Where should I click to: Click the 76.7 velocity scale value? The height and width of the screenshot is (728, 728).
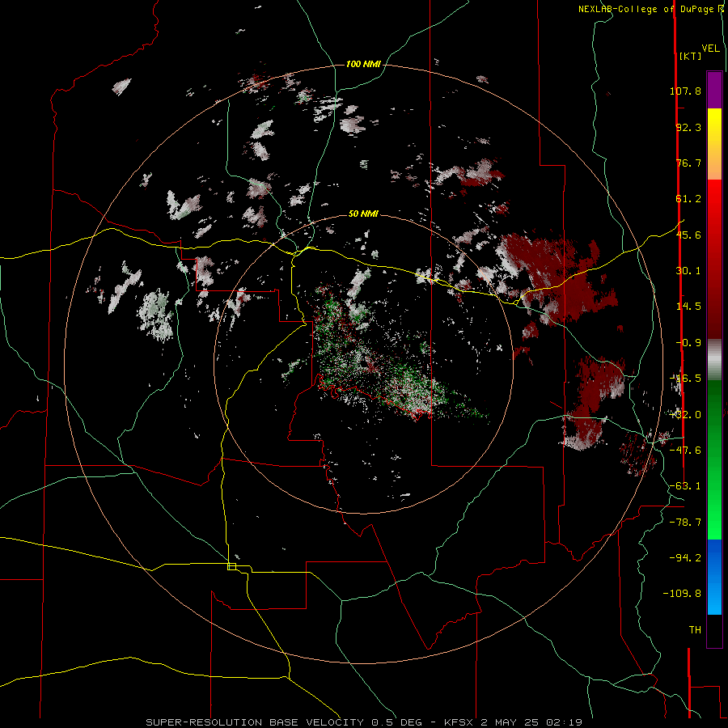[x=688, y=163]
